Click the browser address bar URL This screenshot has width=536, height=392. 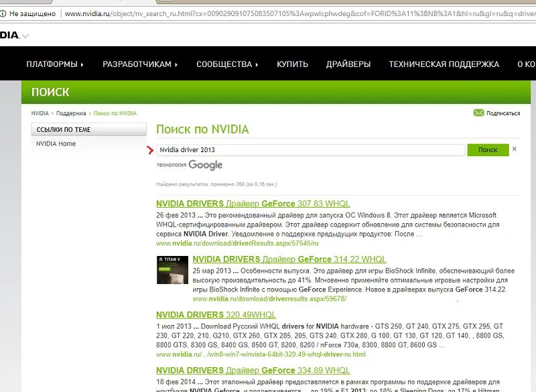300,13
